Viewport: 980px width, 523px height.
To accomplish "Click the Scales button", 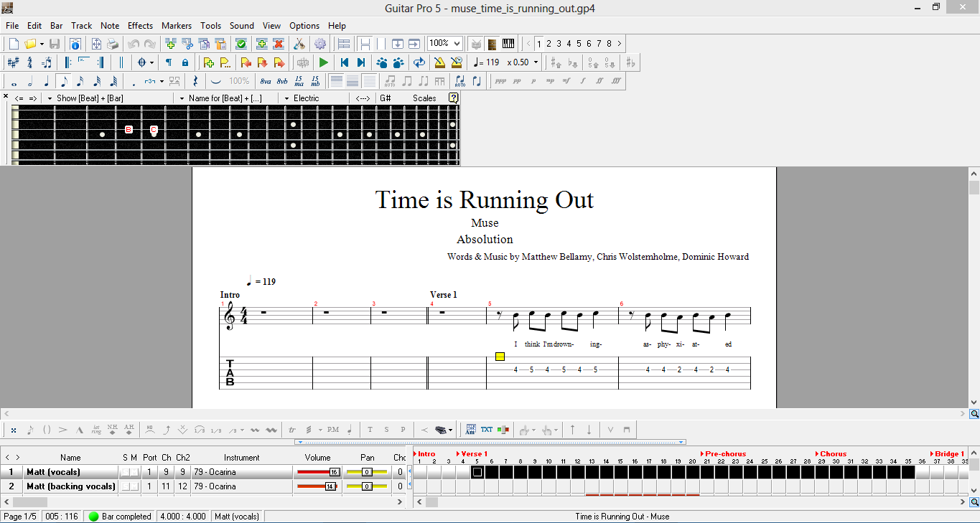I will (424, 98).
